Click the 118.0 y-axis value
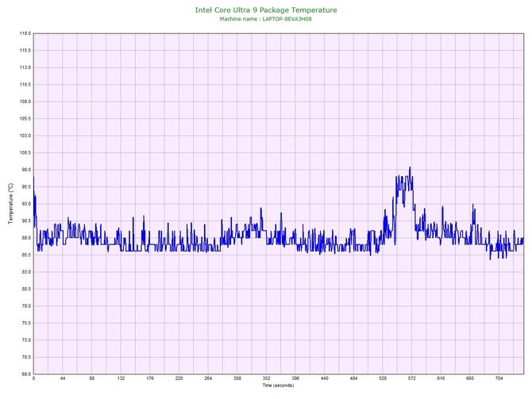This screenshot has width=532, height=399. click(x=25, y=33)
